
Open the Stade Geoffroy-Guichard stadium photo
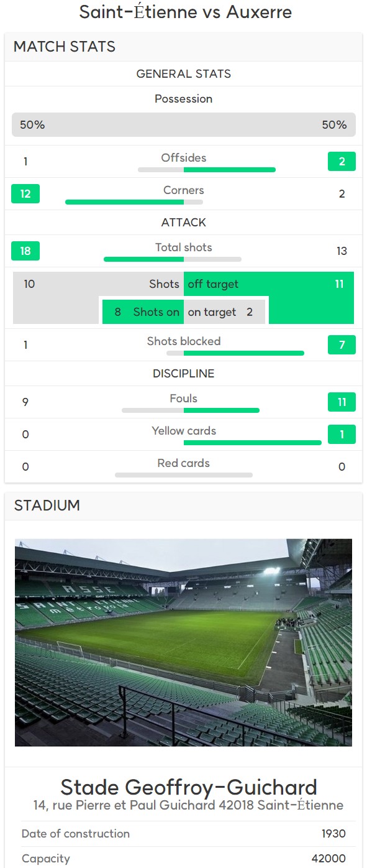[183, 642]
